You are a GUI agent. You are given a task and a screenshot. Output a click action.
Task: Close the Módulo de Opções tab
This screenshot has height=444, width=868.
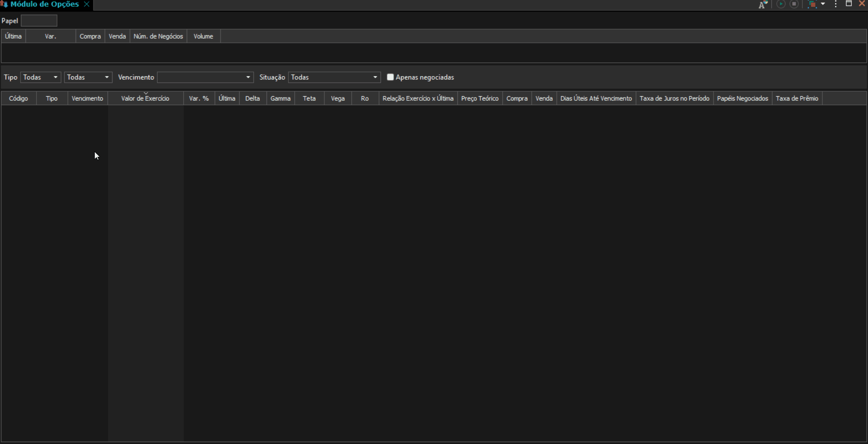pyautogui.click(x=87, y=4)
